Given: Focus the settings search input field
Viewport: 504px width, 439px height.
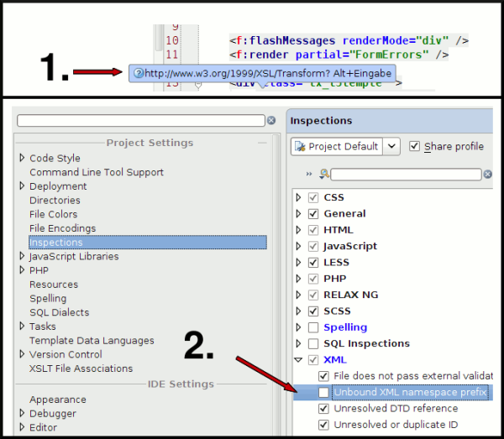Looking at the screenshot, I should point(141,120).
